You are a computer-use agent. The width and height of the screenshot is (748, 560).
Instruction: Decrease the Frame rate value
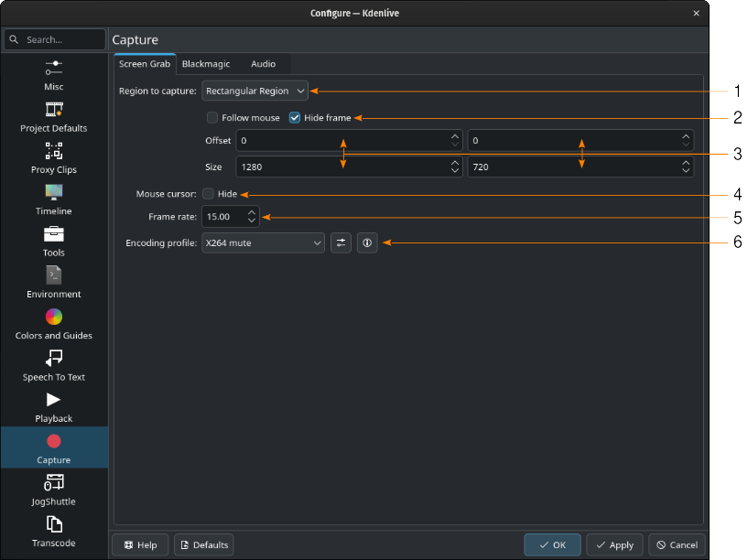click(252, 221)
